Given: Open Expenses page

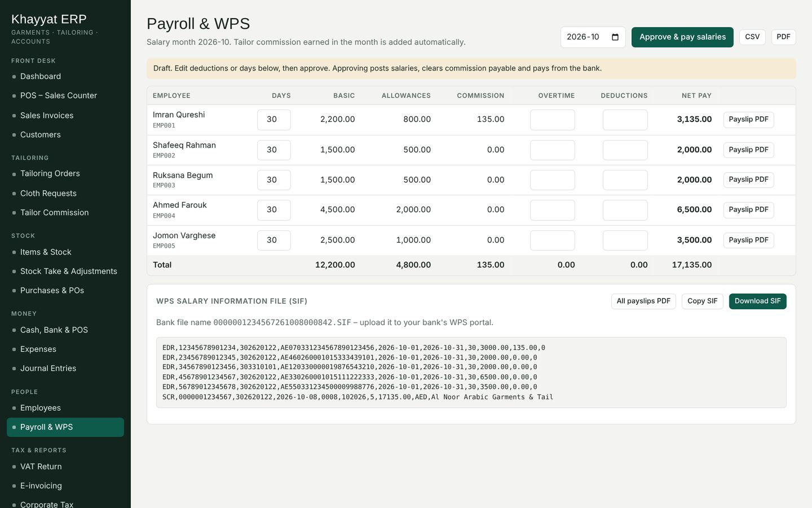Looking at the screenshot, I should coord(65,349).
